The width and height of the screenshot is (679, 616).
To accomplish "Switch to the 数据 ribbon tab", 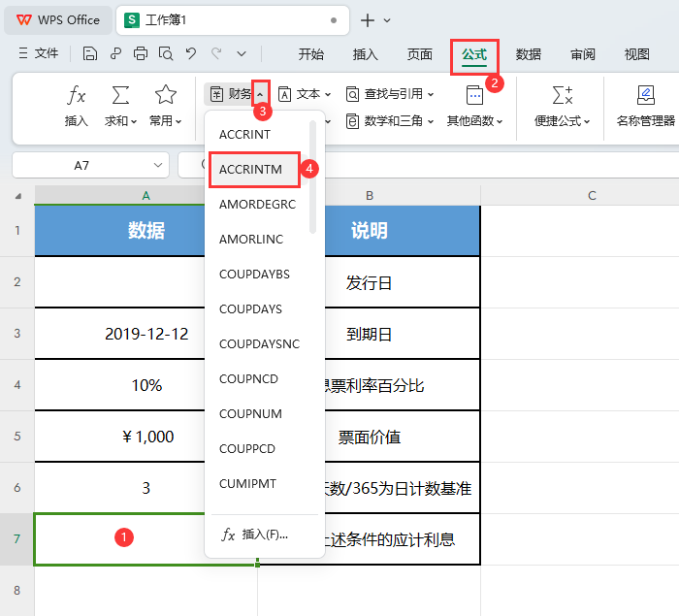I will (529, 54).
